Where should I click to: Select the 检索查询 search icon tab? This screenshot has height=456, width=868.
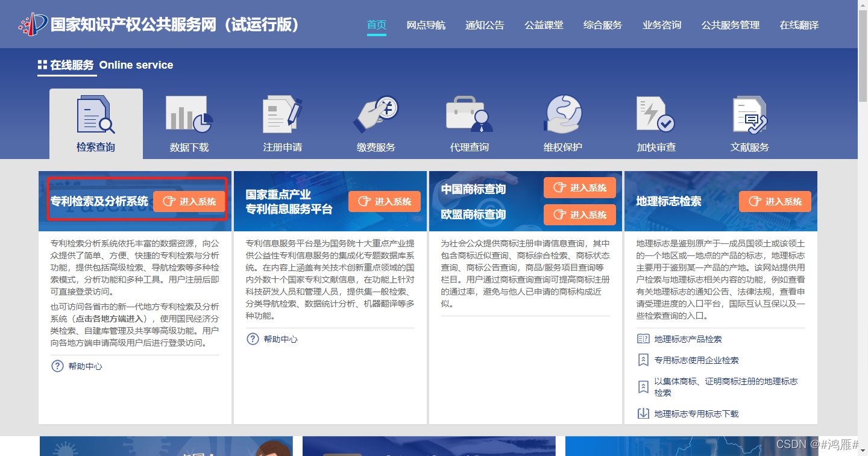tap(96, 115)
